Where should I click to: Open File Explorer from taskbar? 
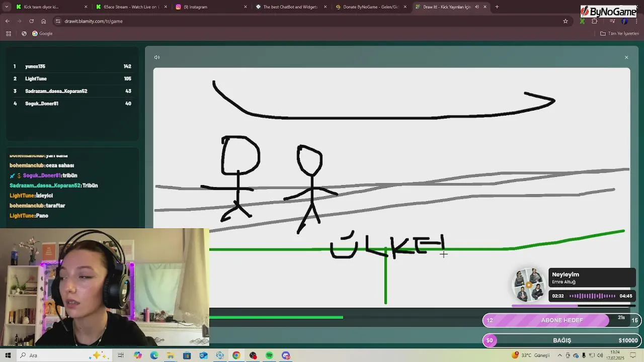pyautogui.click(x=171, y=355)
